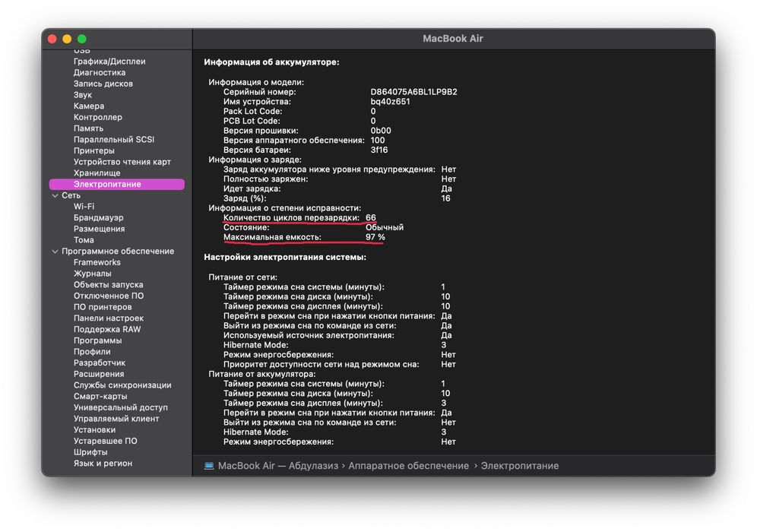The height and width of the screenshot is (532, 757).
Task: Select Камера in the sidebar
Action: pyautogui.click(x=89, y=106)
